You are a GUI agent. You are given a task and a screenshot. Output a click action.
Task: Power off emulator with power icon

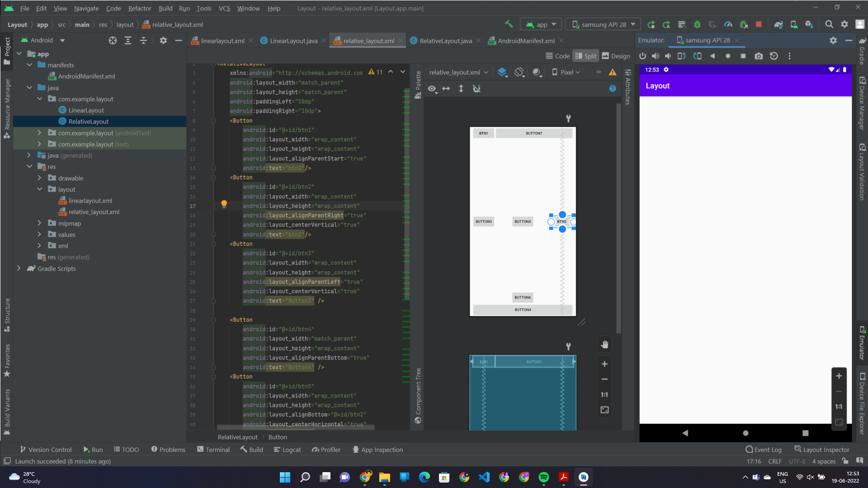tap(642, 56)
